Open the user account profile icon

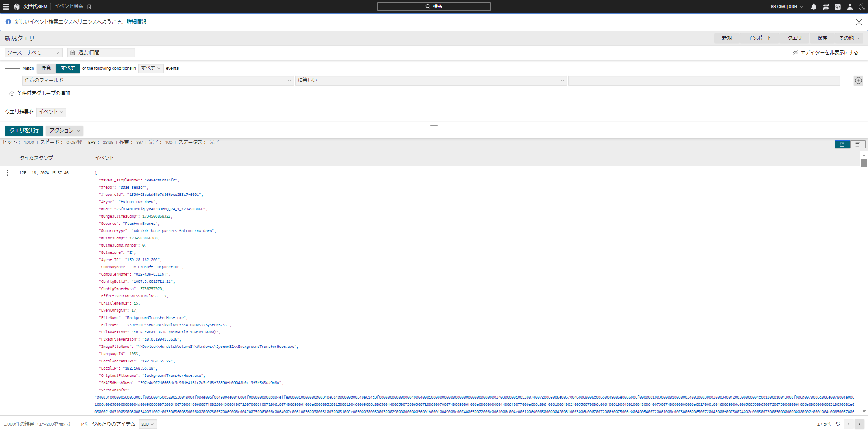click(850, 7)
